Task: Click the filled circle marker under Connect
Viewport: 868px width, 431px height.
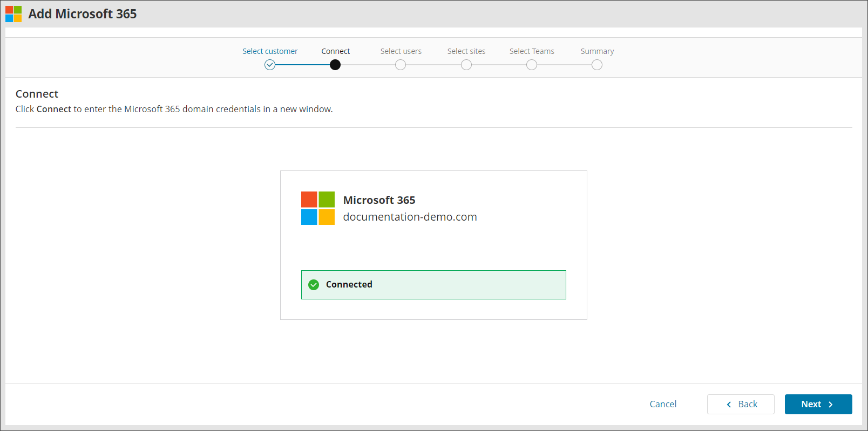Action: tap(335, 65)
